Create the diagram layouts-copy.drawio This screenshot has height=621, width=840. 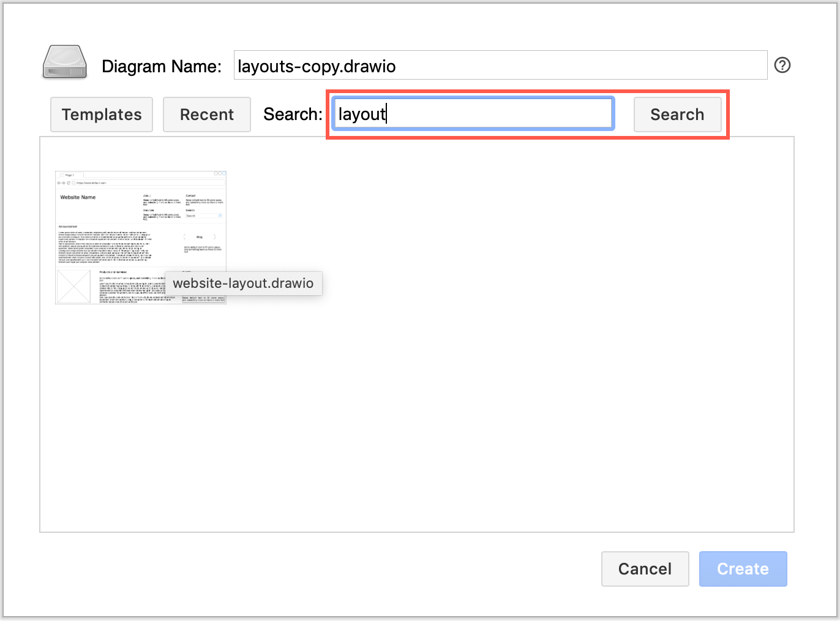click(x=743, y=568)
